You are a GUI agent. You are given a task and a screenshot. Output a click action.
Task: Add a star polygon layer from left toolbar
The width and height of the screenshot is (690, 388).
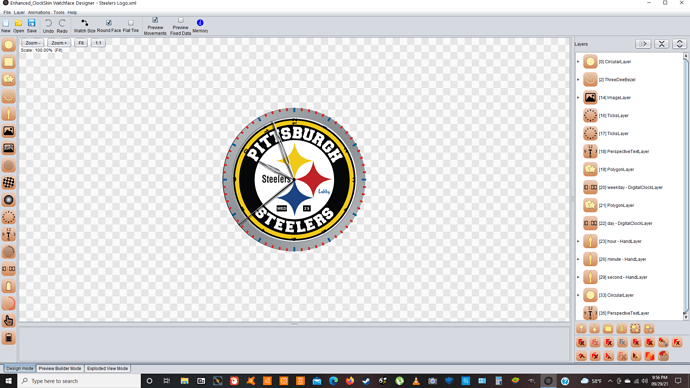(x=8, y=79)
